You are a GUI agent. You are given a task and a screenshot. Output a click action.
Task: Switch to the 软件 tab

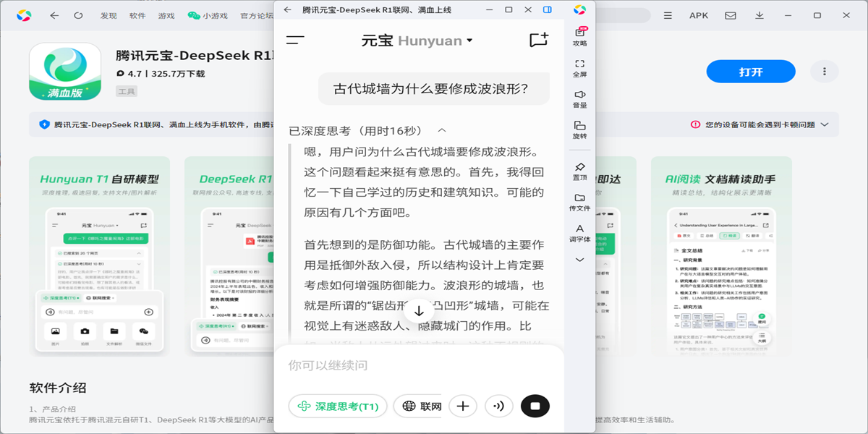[137, 15]
